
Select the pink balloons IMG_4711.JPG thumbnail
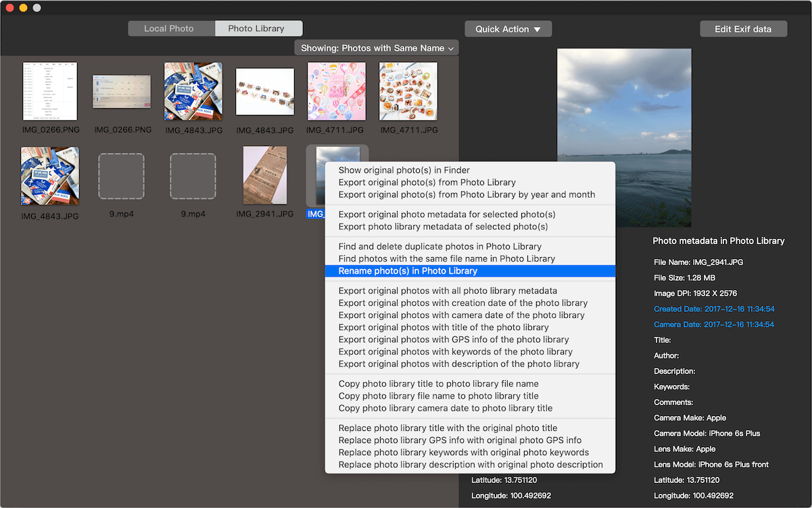tap(337, 91)
